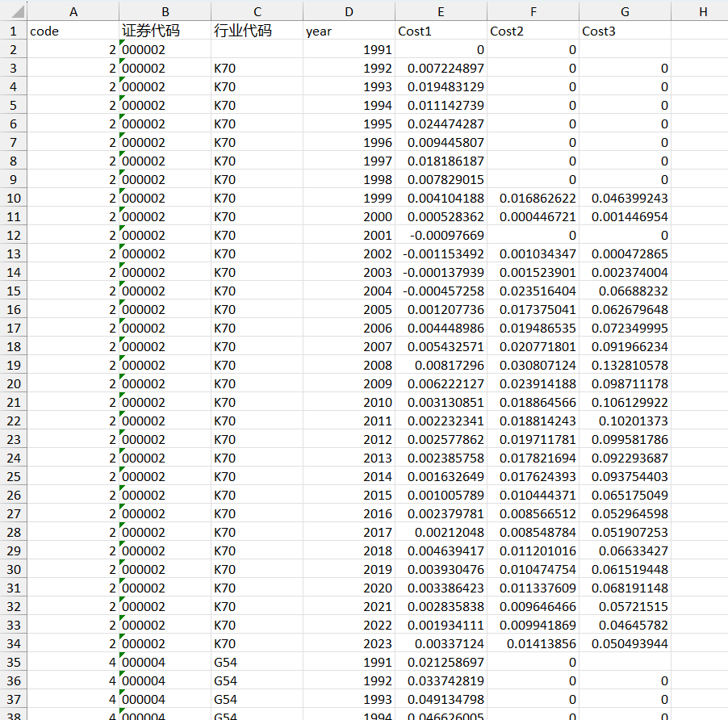This screenshot has width=728, height=720.
Task: Select cell with value 0.049134798
Action: 441,700
